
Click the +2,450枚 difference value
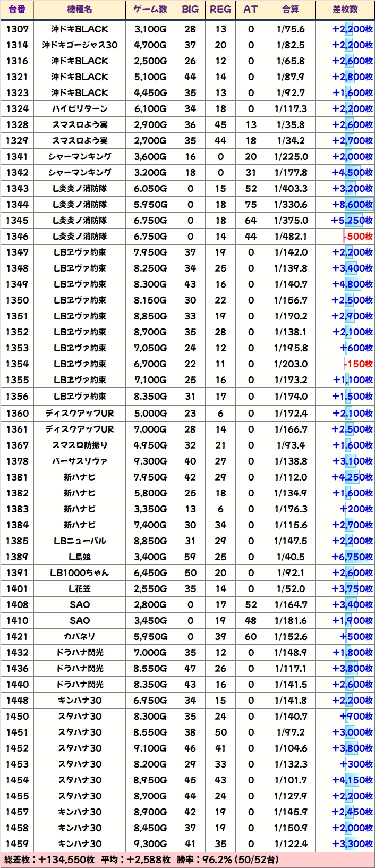click(352, 812)
